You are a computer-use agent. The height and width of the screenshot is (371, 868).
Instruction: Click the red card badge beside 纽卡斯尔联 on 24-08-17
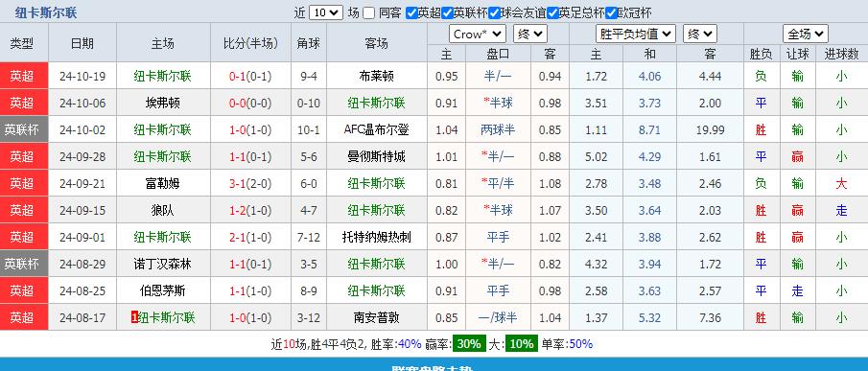pyautogui.click(x=134, y=318)
